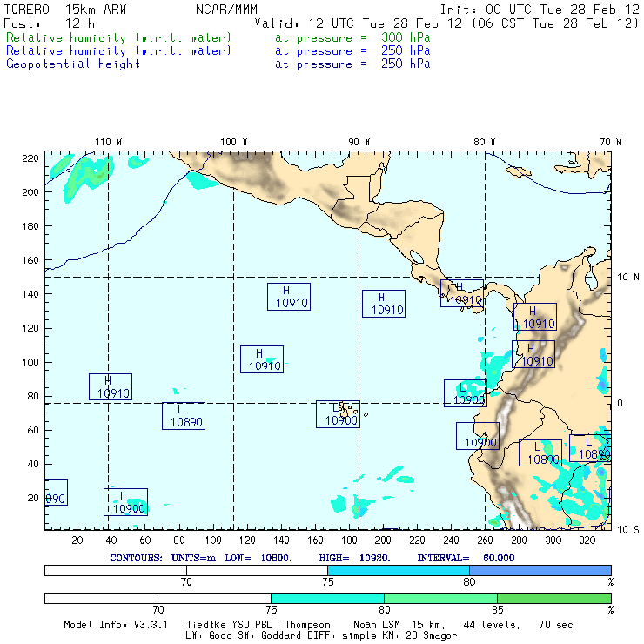Click the '85' label under lower colour bar
The height and width of the screenshot is (644, 644).
coord(498,609)
